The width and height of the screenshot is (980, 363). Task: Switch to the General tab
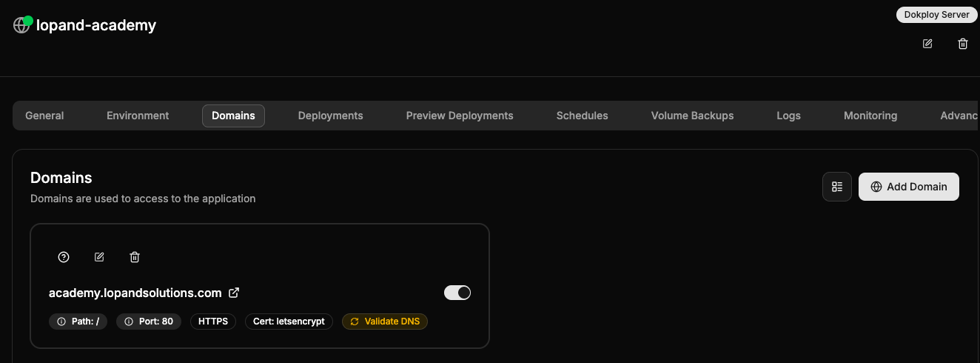(44, 116)
